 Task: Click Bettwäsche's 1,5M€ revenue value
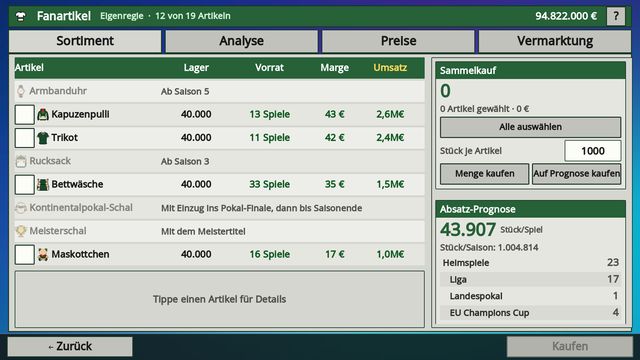(390, 184)
